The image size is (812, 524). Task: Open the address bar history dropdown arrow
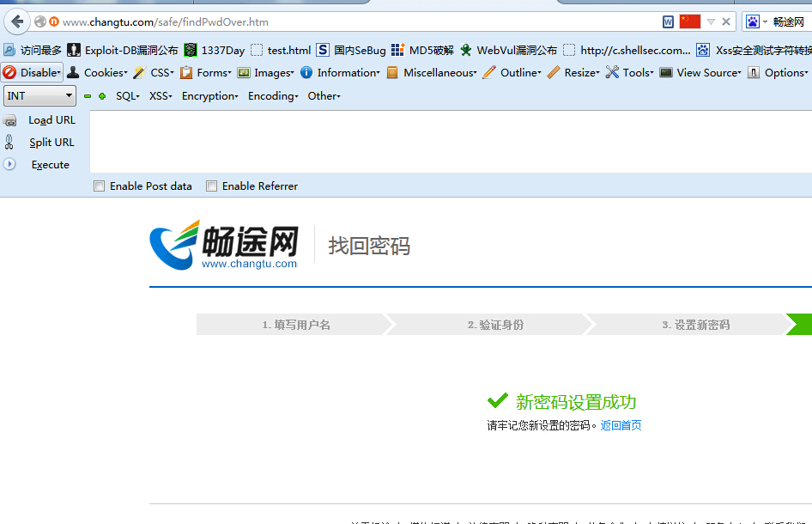[711, 21]
